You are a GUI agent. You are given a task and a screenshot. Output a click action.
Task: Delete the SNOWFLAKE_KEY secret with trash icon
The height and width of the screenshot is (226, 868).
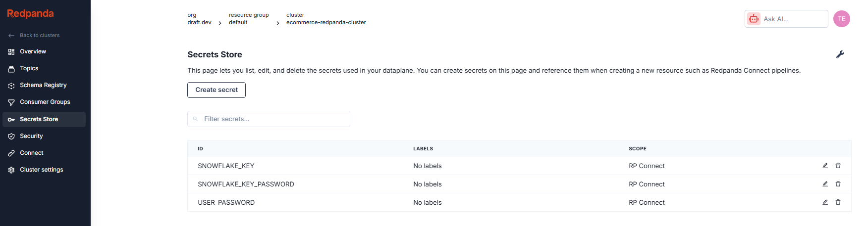click(x=838, y=166)
